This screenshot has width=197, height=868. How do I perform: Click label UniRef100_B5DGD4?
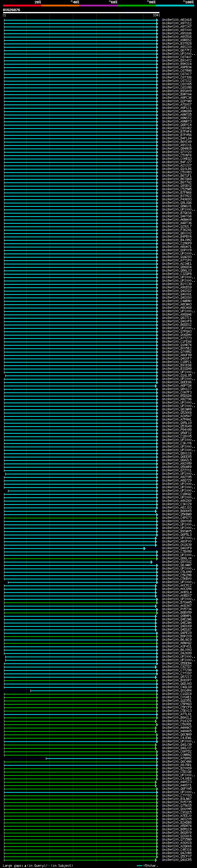[x=177, y=396]
